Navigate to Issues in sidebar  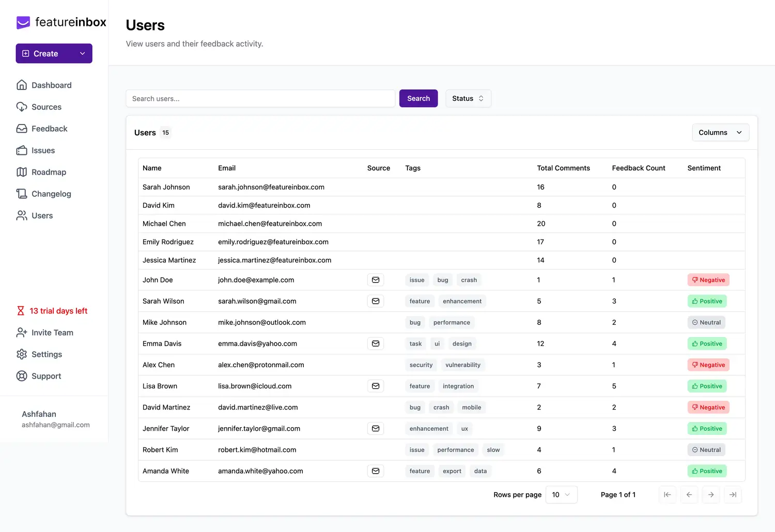pos(43,150)
